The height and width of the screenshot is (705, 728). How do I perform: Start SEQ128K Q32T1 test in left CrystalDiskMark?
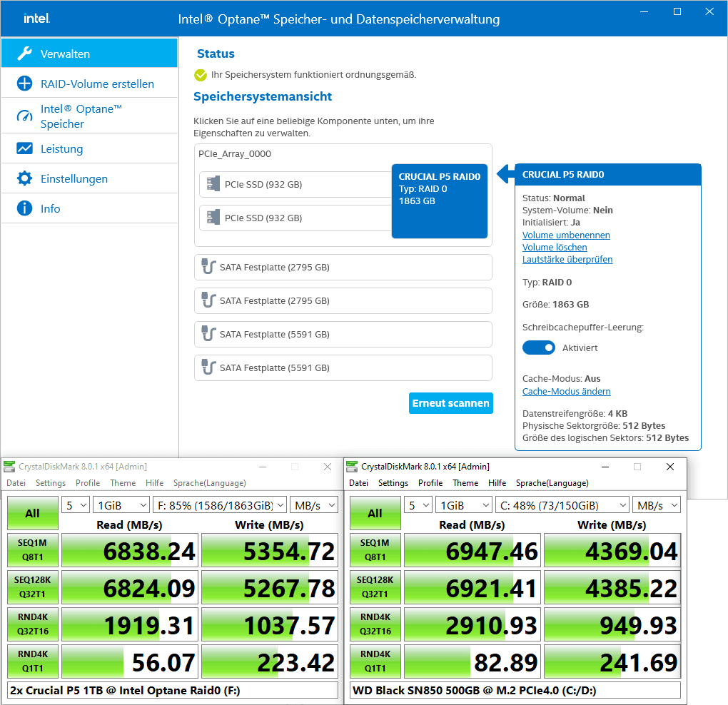(33, 587)
